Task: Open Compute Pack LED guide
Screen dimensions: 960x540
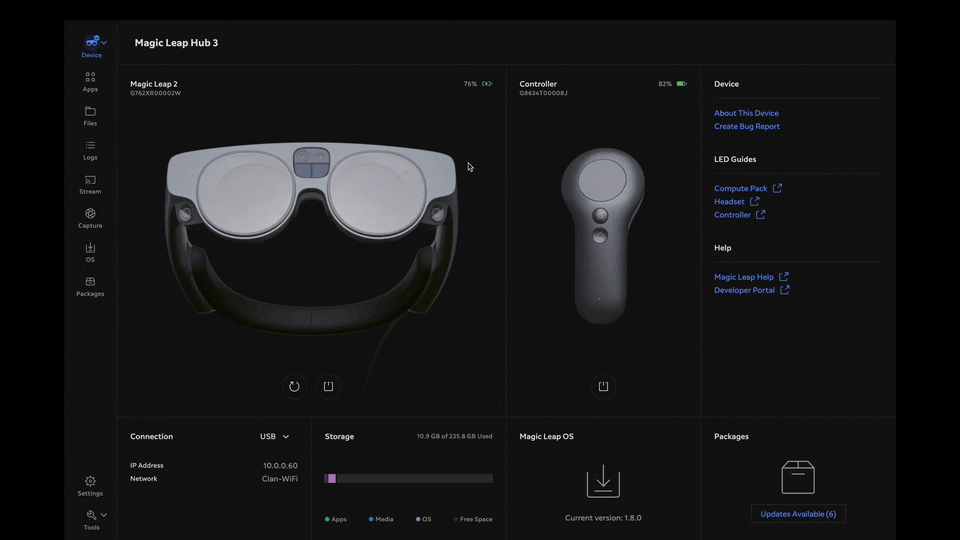Action: click(x=741, y=189)
